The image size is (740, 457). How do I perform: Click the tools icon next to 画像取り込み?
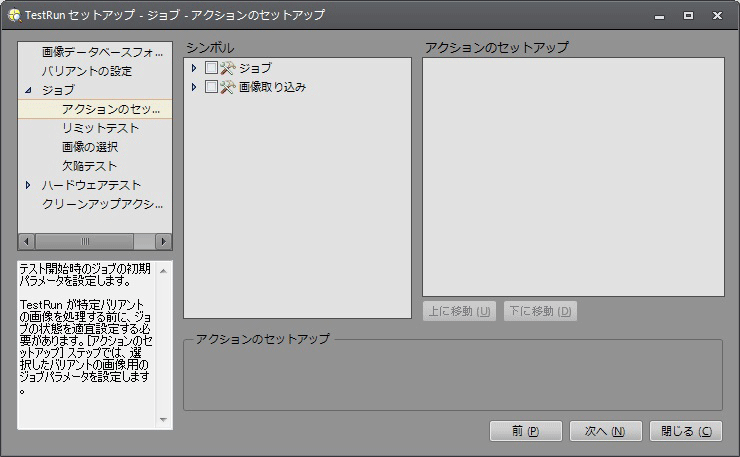tap(227, 87)
